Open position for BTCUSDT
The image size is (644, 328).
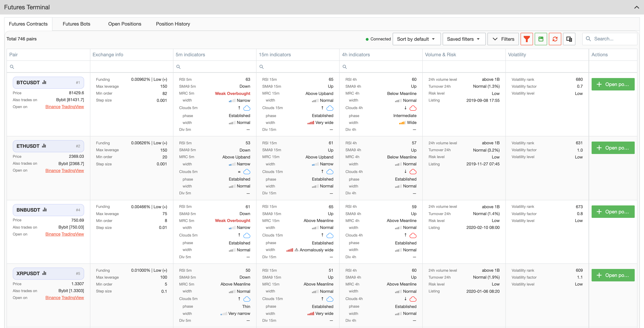coord(613,84)
